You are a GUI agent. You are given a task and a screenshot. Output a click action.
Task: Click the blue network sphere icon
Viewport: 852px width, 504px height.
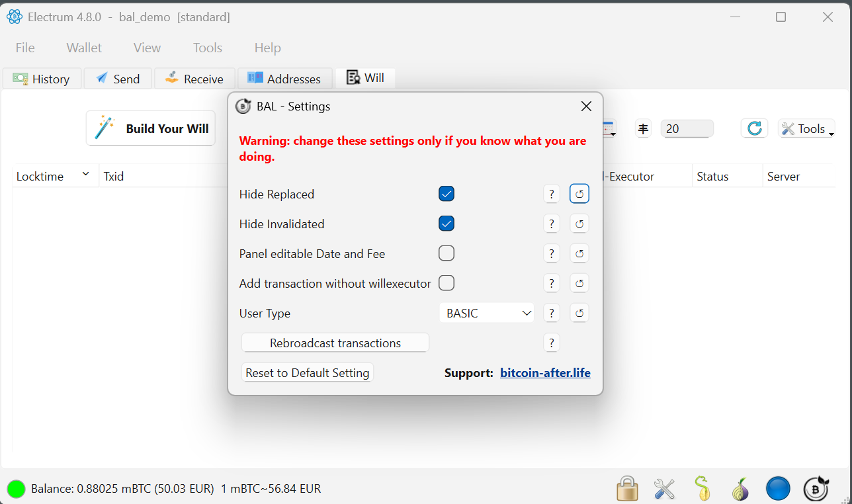[778, 489]
